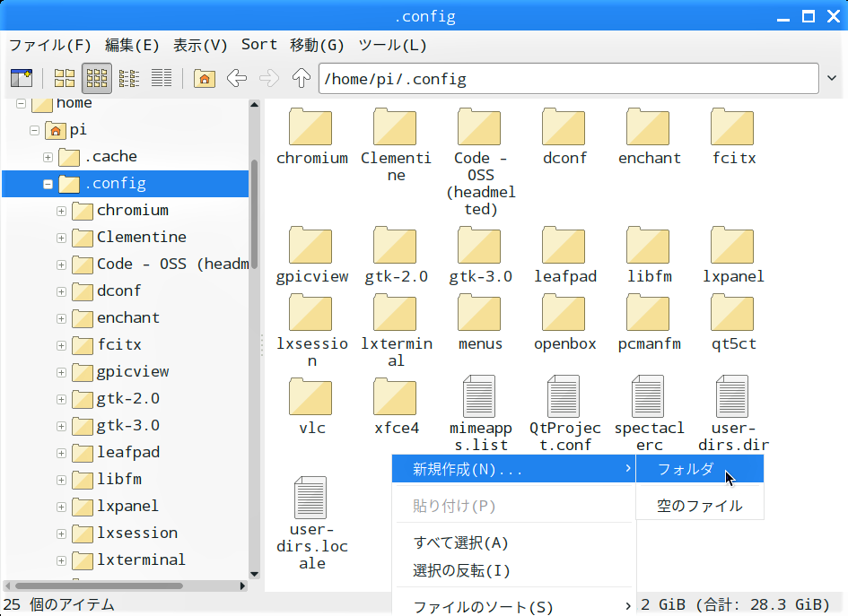Go to home folder via toolbar

(x=205, y=78)
